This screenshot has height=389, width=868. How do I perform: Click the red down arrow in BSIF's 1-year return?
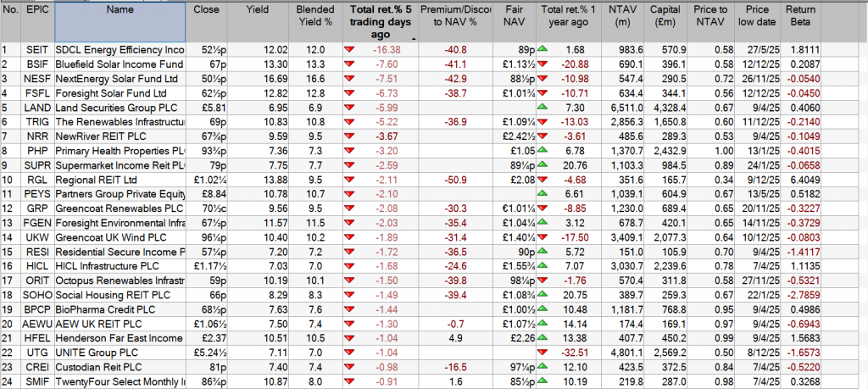coord(542,65)
